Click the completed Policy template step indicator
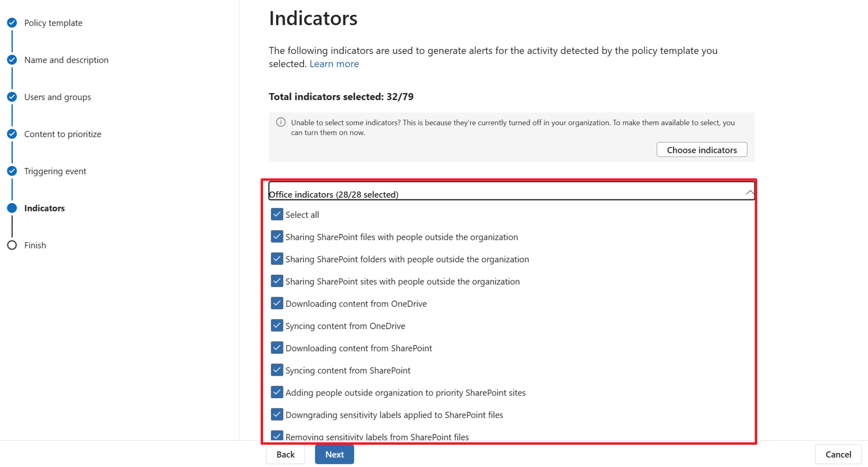Screen dimensions: 868x467 11,23
